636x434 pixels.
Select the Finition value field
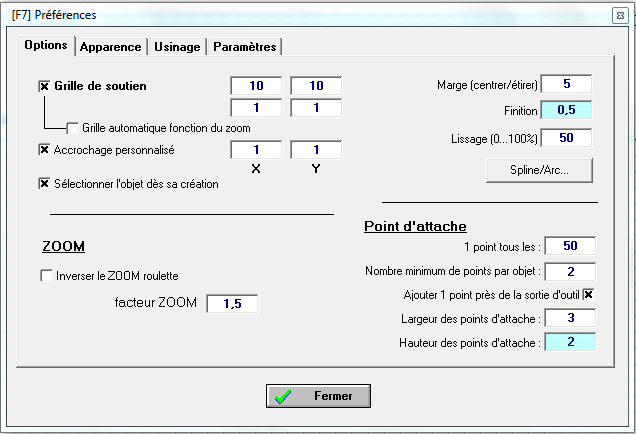pyautogui.click(x=566, y=110)
